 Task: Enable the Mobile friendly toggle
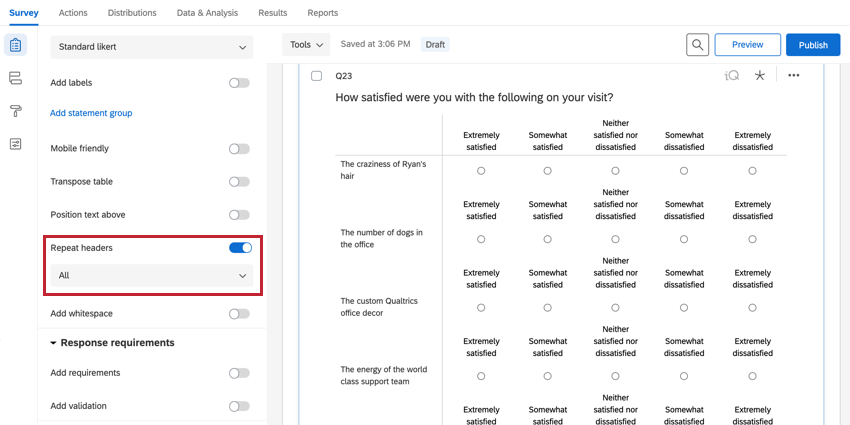click(x=239, y=149)
